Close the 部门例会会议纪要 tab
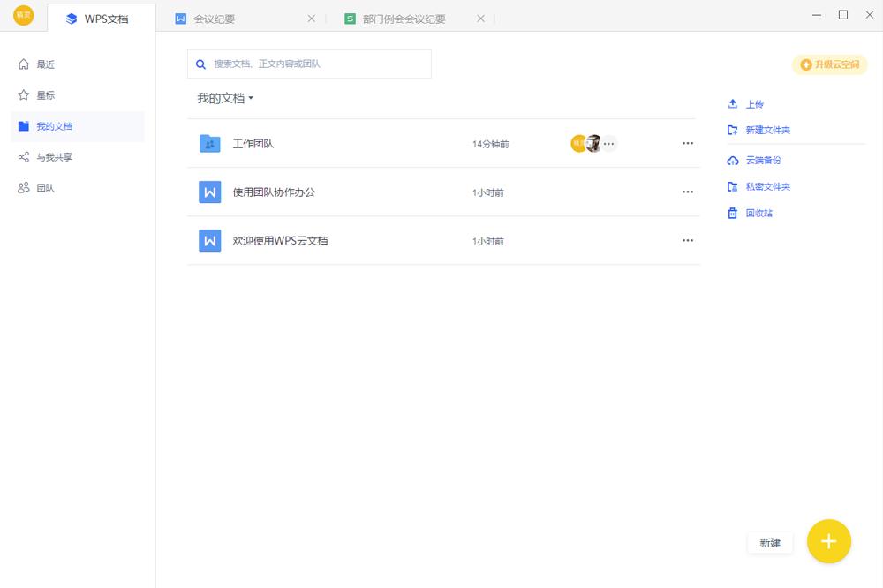 click(480, 19)
